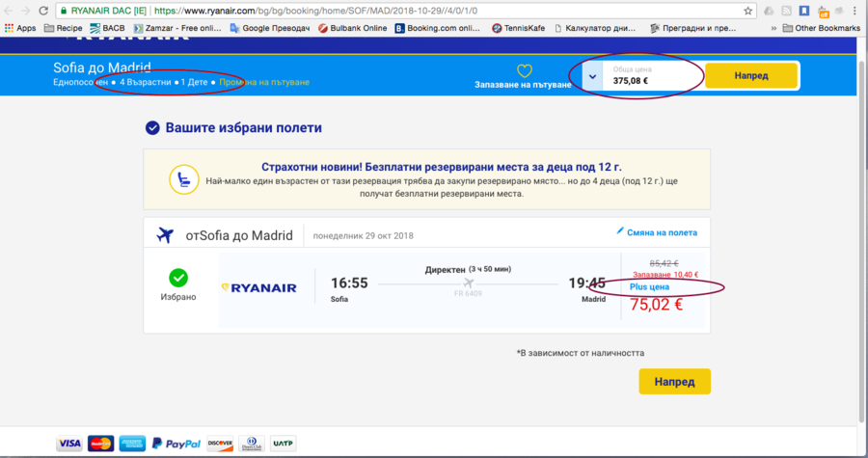
Task: Show hidden bookmarks via double chevron
Action: 773,28
